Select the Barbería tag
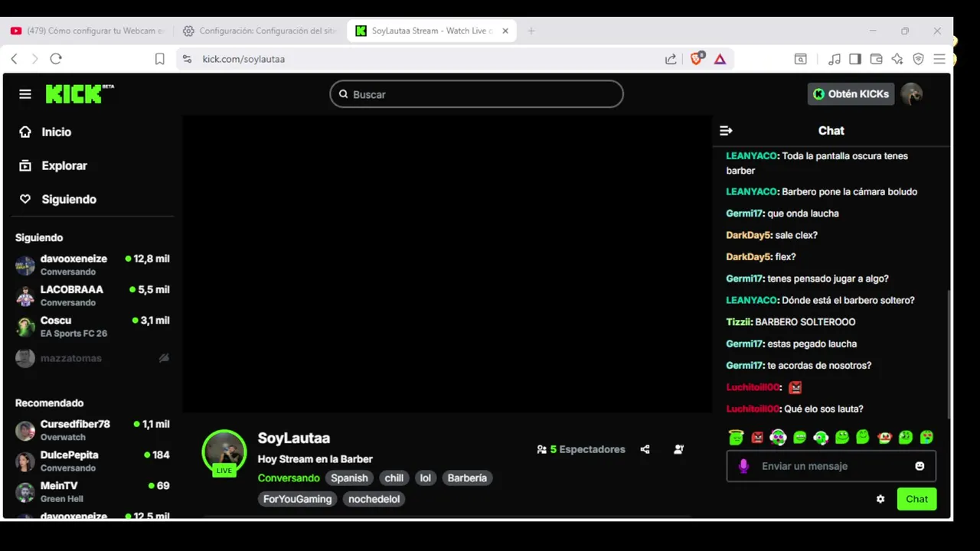The height and width of the screenshot is (551, 980). (467, 478)
